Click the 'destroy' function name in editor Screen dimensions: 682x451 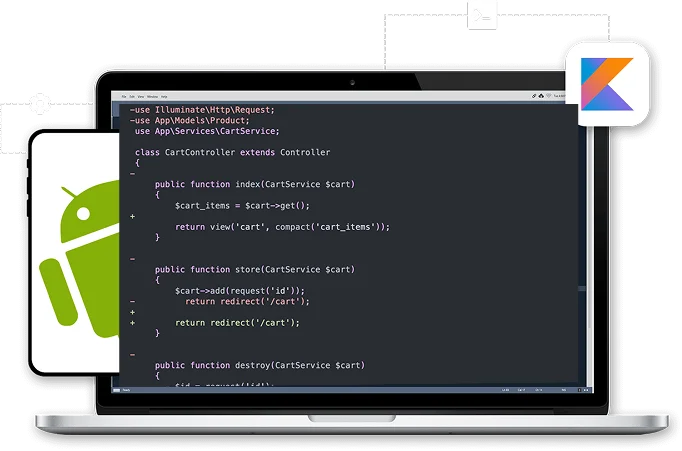247,365
